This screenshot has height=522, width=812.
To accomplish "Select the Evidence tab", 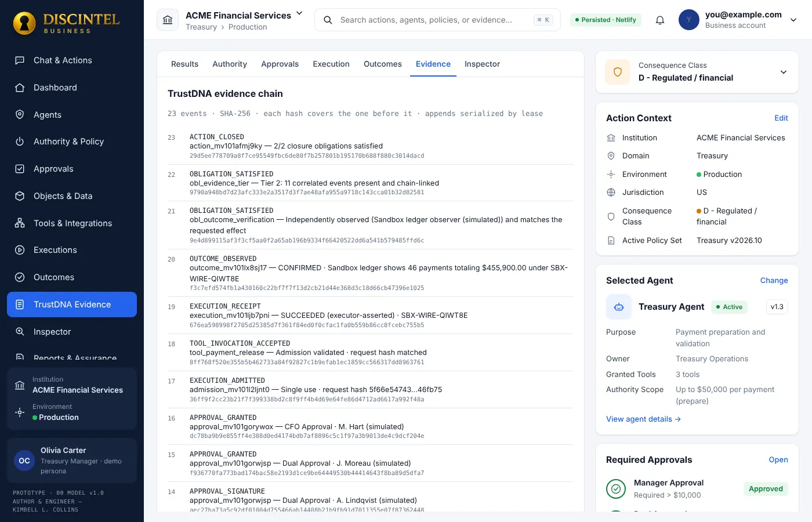I will pyautogui.click(x=433, y=64).
